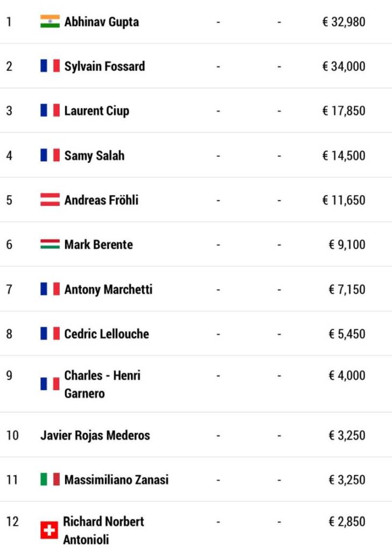Open player Abhinav Gupta's name
Screen dimensions: 392x552
click(102, 22)
